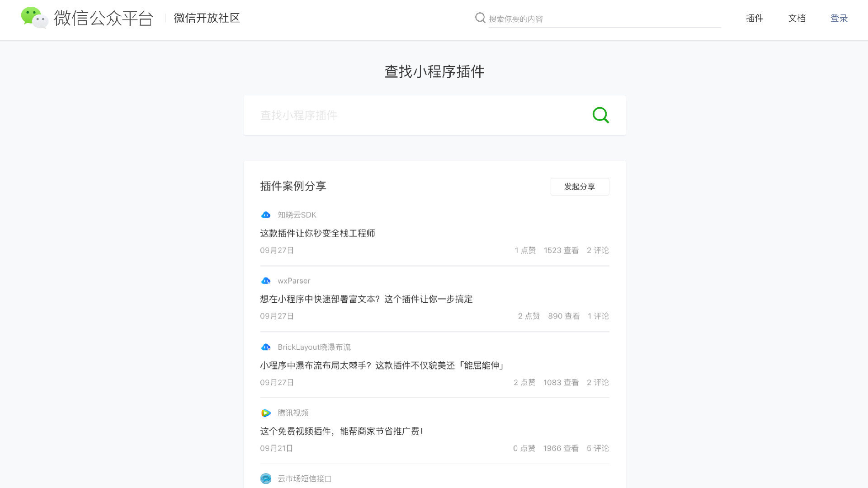
Task: Click the 腾讯视频 play logo icon
Action: [x=266, y=413]
